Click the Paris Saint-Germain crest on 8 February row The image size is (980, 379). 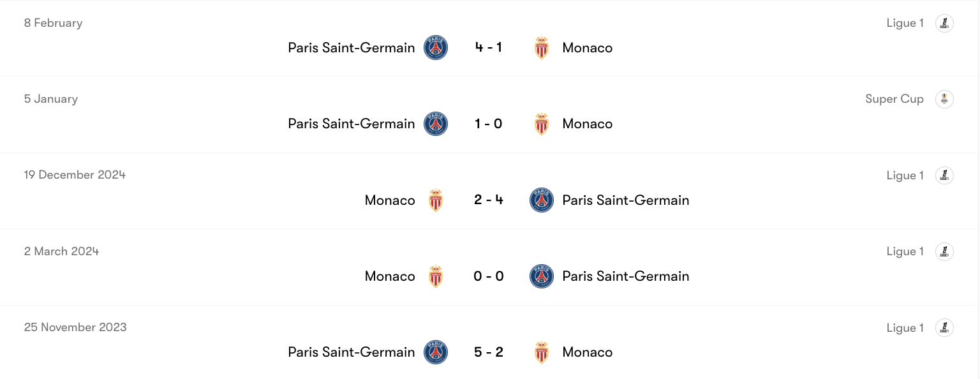(436, 47)
